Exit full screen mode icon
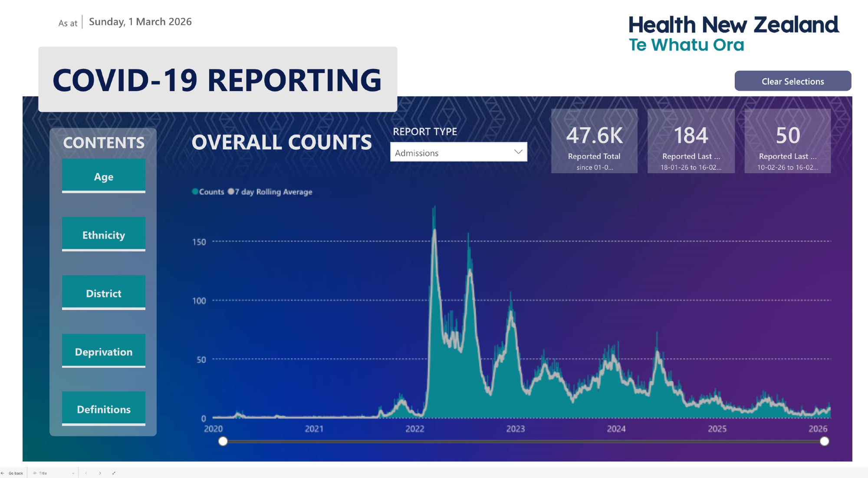 pos(114,473)
